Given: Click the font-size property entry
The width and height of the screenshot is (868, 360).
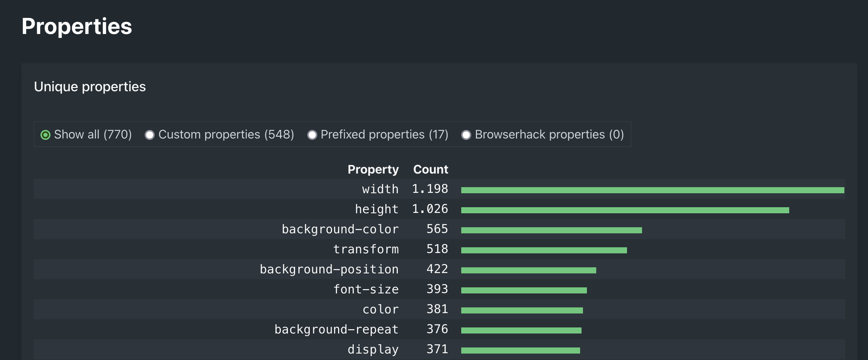Looking at the screenshot, I should pos(366,289).
